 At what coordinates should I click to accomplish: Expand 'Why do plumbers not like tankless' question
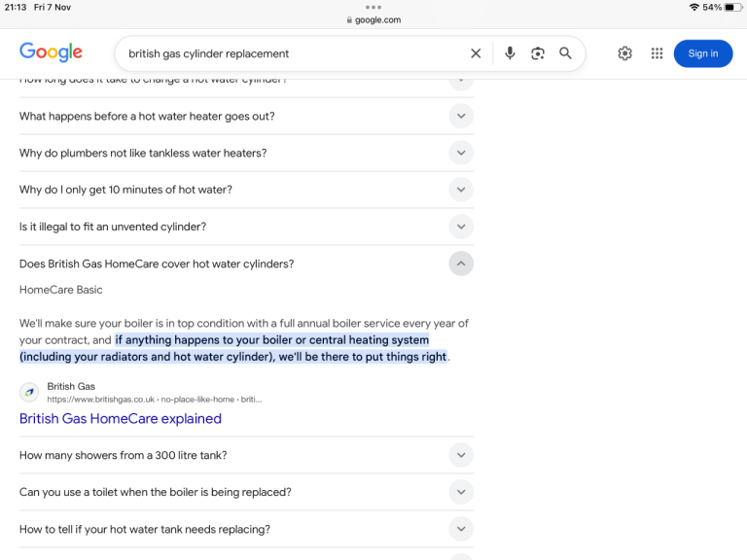(x=461, y=154)
